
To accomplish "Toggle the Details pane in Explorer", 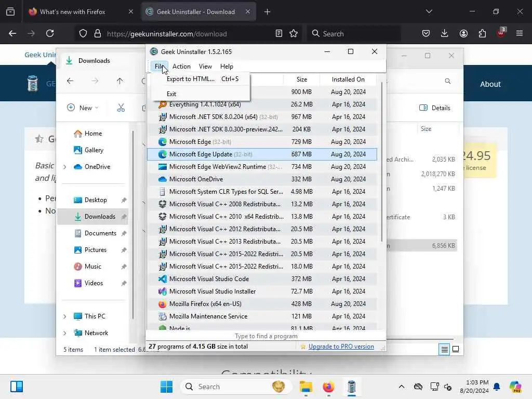I will [x=435, y=108].
